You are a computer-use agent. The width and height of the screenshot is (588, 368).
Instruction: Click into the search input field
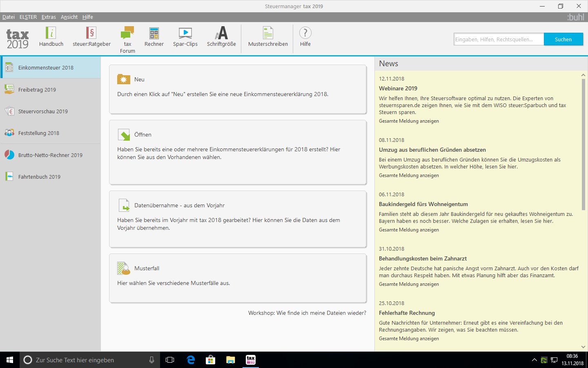[x=498, y=39]
